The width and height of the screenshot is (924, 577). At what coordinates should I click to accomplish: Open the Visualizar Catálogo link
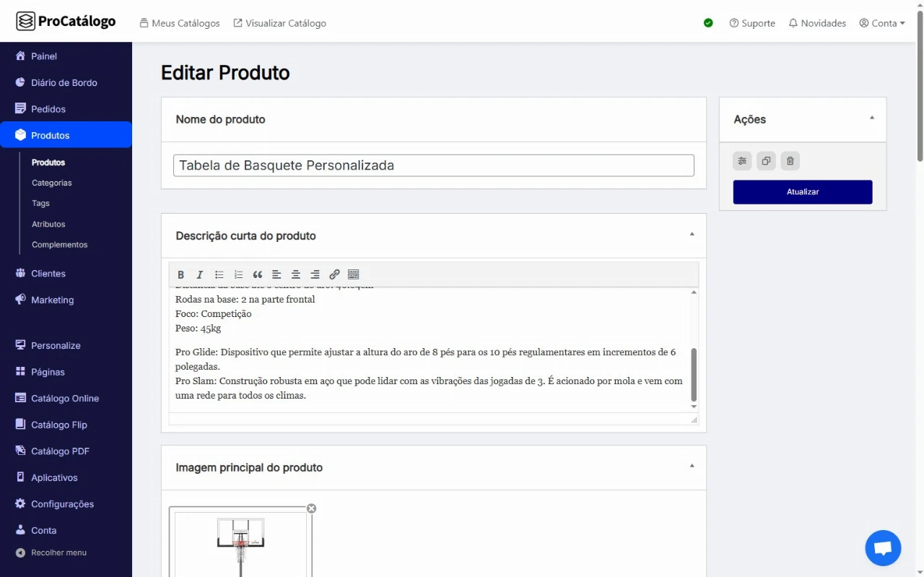[279, 23]
